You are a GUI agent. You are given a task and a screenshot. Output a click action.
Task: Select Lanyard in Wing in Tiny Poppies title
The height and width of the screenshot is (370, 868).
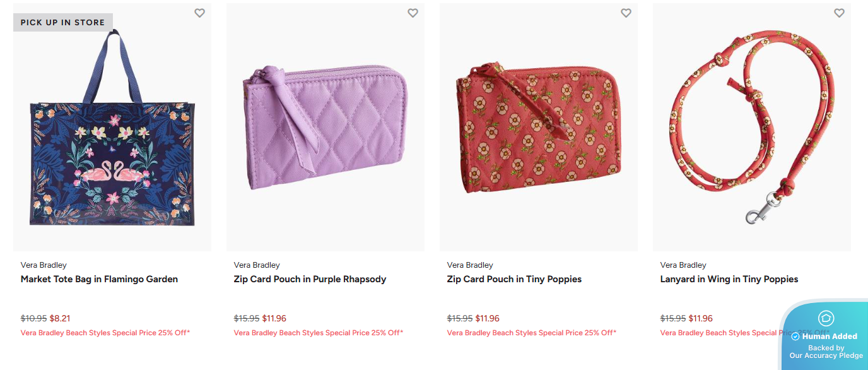[x=729, y=279]
